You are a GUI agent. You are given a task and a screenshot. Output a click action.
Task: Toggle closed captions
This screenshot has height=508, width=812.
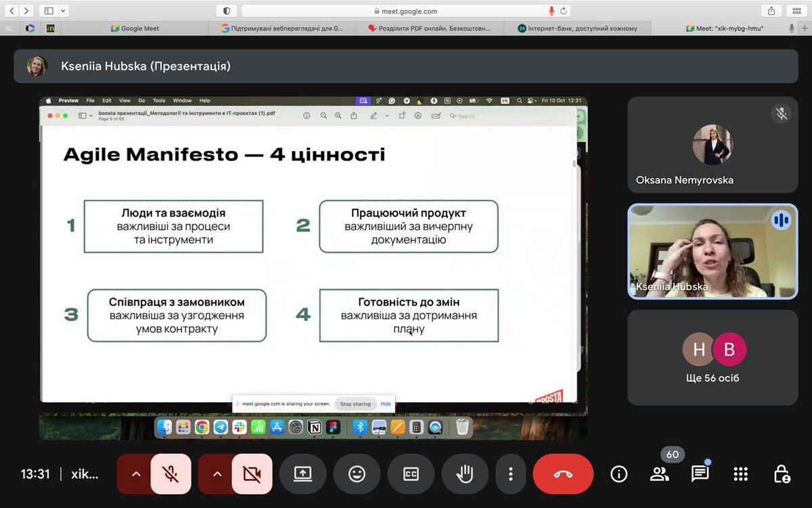click(x=411, y=474)
